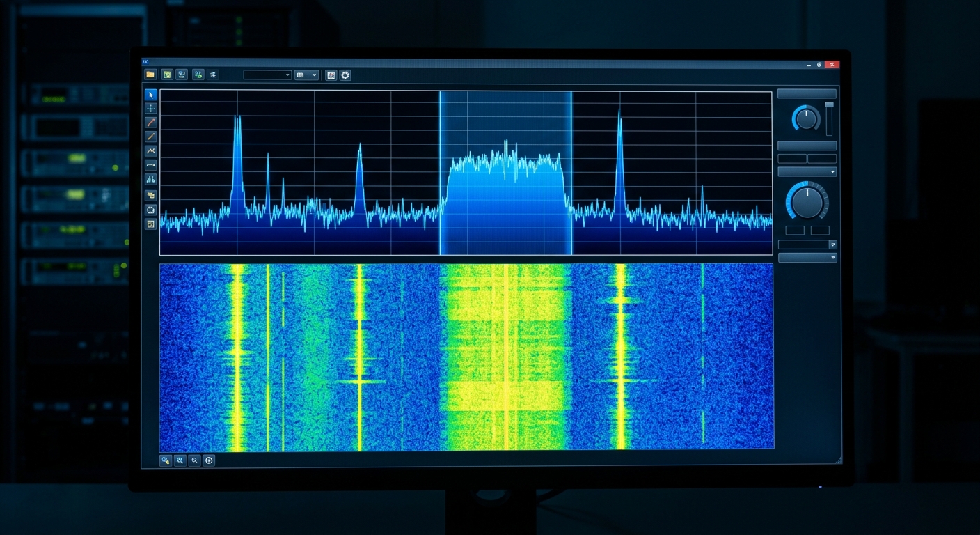Click inside the highlighted wide band on the spectrum
The width and height of the screenshot is (980, 535).
point(506,173)
